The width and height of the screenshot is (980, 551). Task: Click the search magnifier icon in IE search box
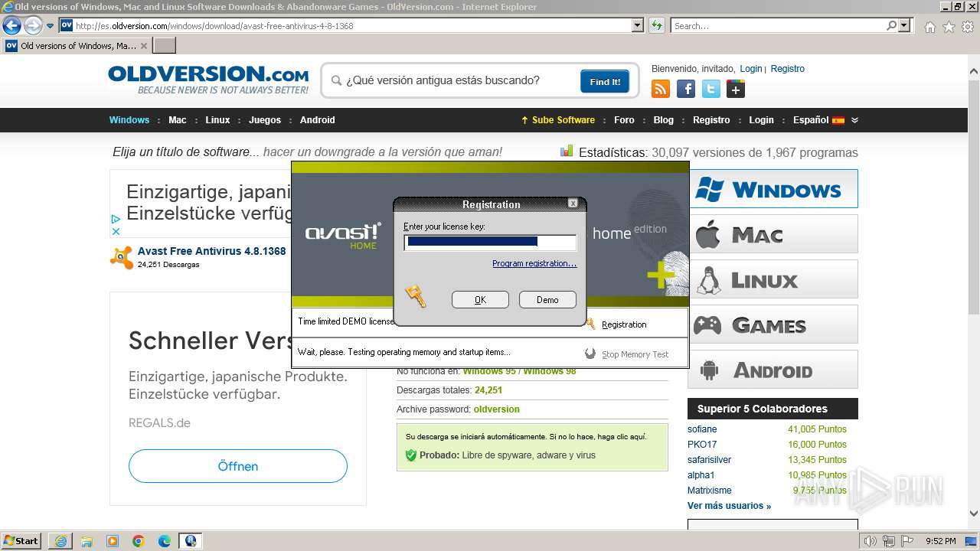click(x=891, y=26)
